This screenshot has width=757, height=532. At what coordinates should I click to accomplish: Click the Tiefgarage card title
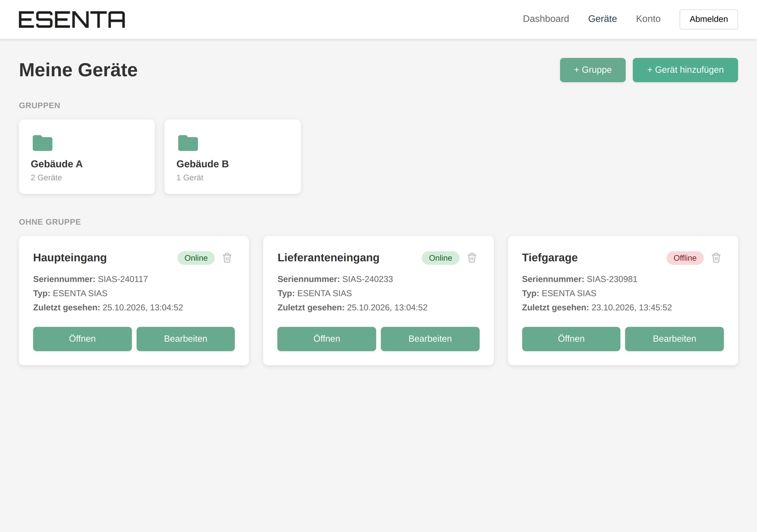coord(550,258)
